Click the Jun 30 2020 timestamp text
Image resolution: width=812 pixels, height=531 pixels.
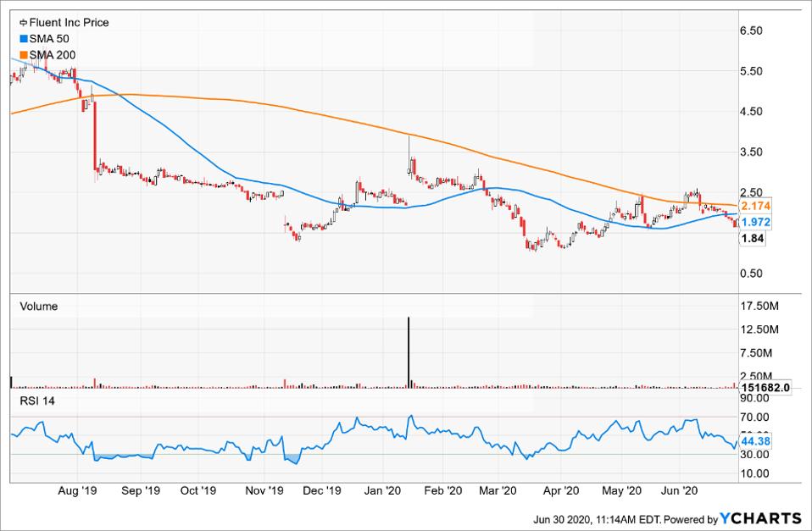(597, 519)
